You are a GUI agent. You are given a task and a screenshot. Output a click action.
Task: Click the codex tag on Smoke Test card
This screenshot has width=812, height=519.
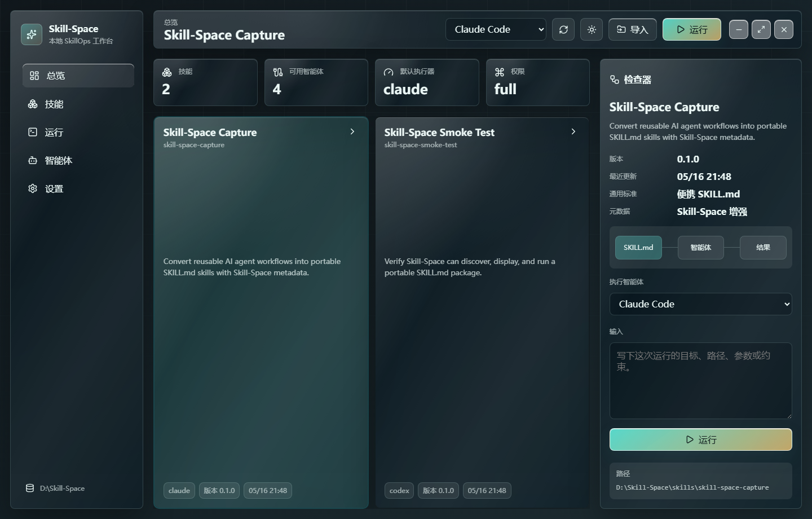click(399, 491)
